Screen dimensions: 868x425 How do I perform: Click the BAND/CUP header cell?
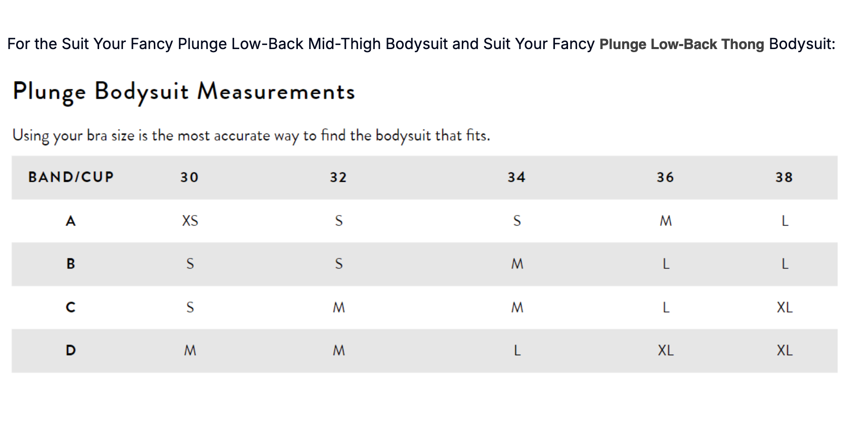point(71,177)
